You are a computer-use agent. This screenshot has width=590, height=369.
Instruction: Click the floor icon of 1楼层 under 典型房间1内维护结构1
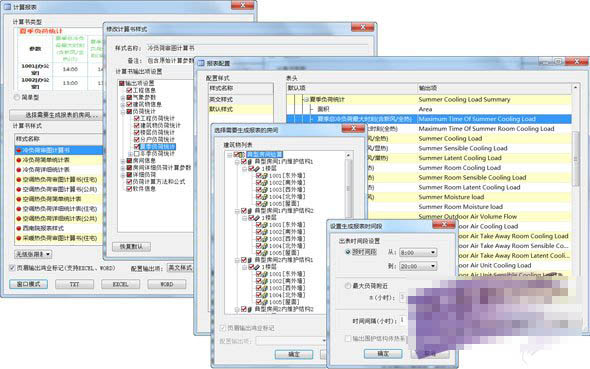coord(257,169)
